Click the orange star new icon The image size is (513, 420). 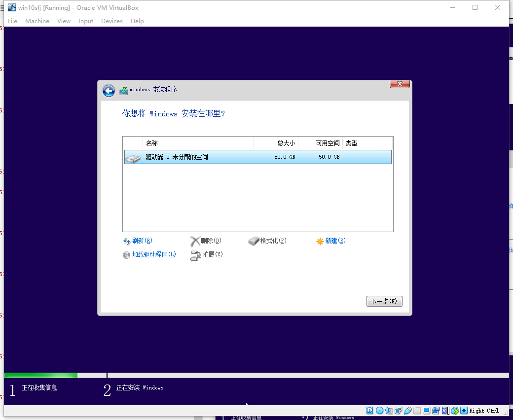pos(320,241)
